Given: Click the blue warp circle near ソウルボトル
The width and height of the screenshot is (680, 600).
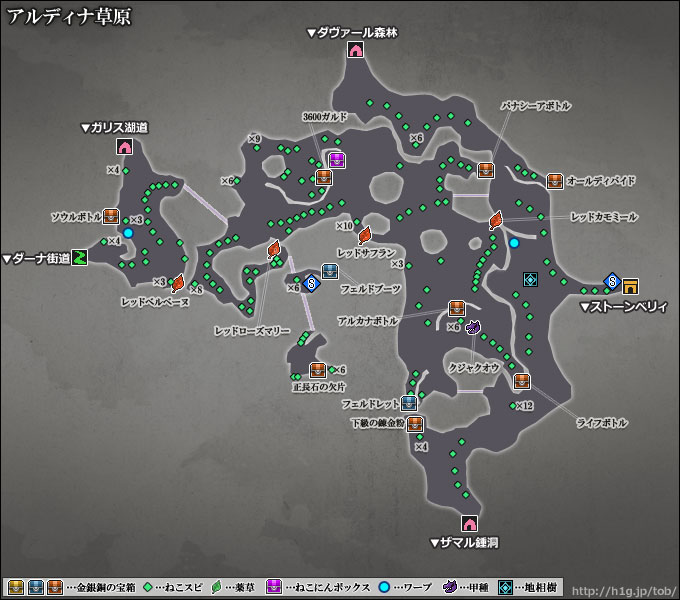Looking at the screenshot, I should [128, 233].
